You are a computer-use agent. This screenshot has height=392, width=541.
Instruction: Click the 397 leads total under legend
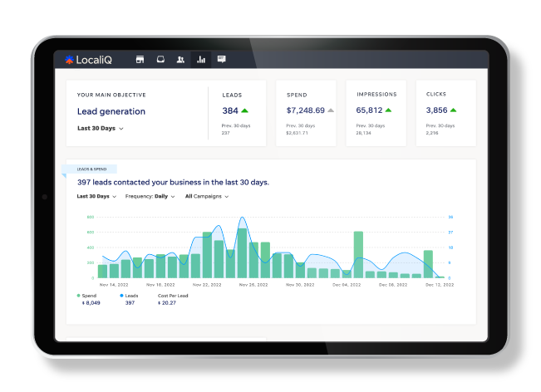tap(130, 302)
